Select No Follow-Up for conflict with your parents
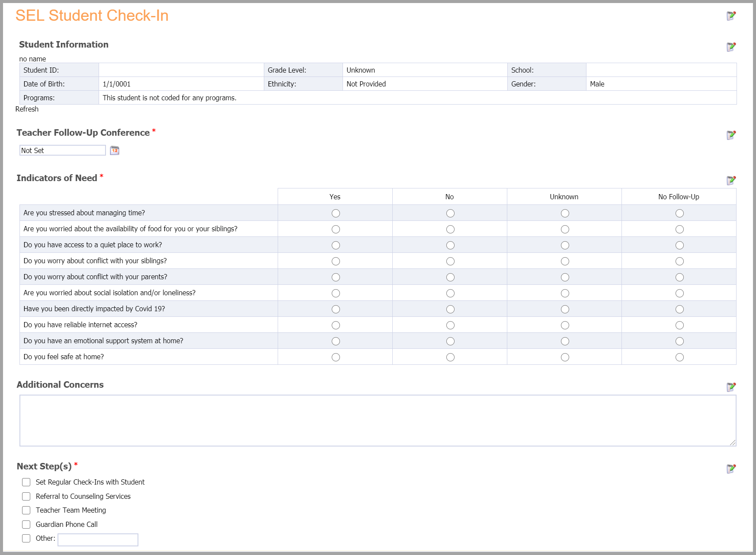The height and width of the screenshot is (555, 756). click(679, 277)
